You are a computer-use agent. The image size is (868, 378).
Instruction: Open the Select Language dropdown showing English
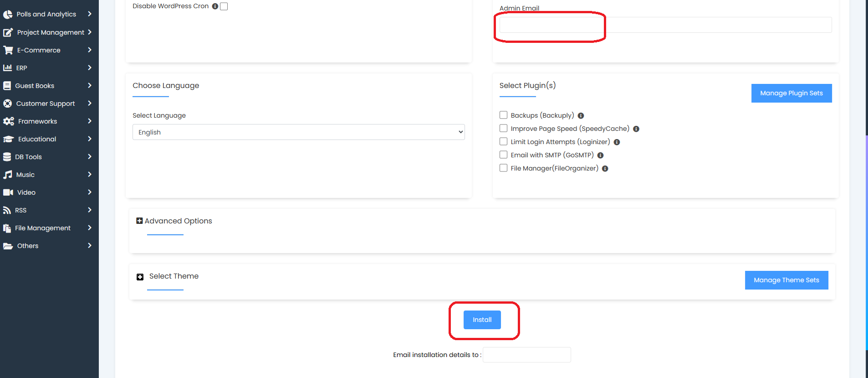point(299,132)
